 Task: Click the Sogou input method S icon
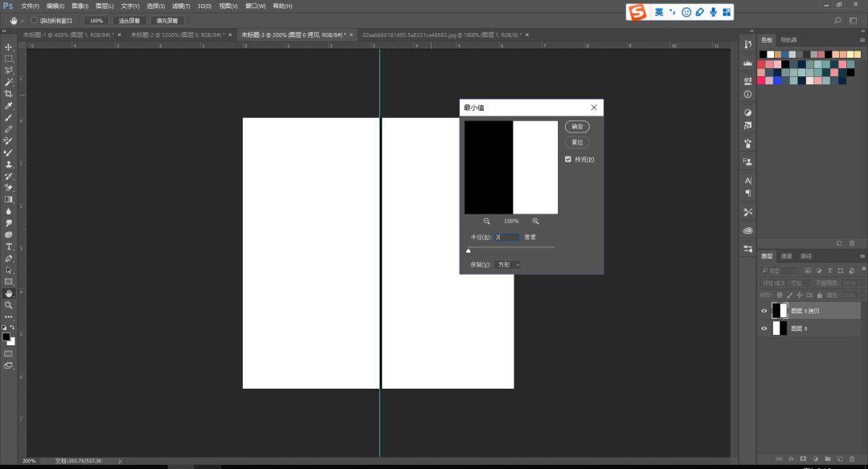pyautogui.click(x=637, y=11)
